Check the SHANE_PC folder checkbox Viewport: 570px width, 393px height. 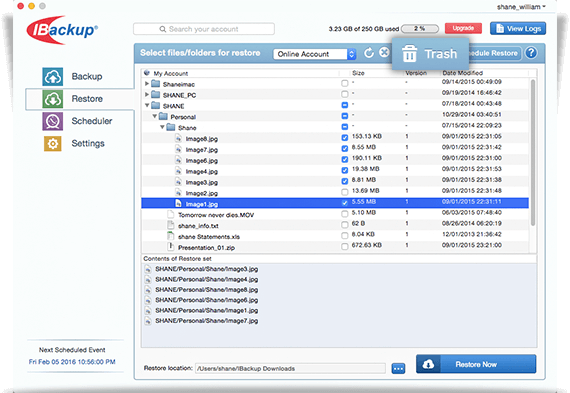pos(345,94)
